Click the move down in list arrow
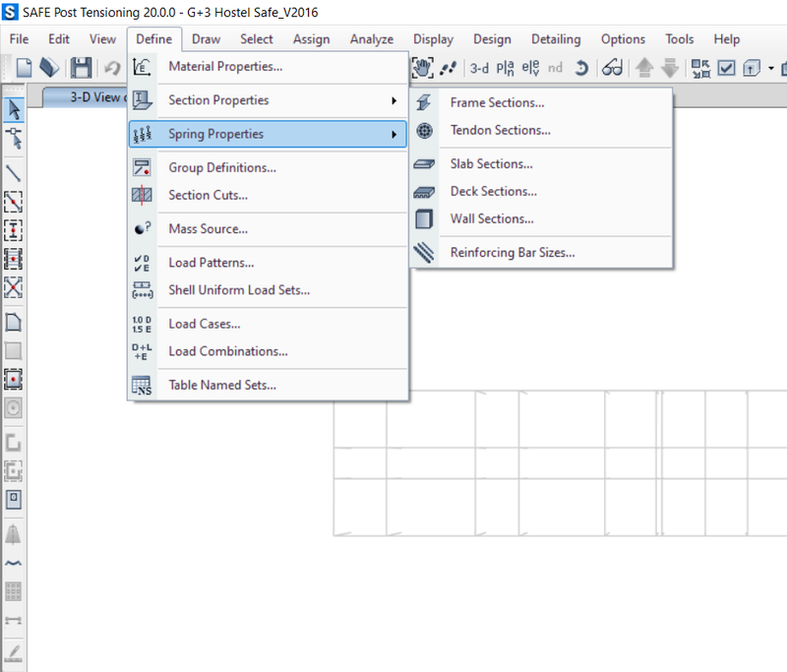 click(670, 68)
